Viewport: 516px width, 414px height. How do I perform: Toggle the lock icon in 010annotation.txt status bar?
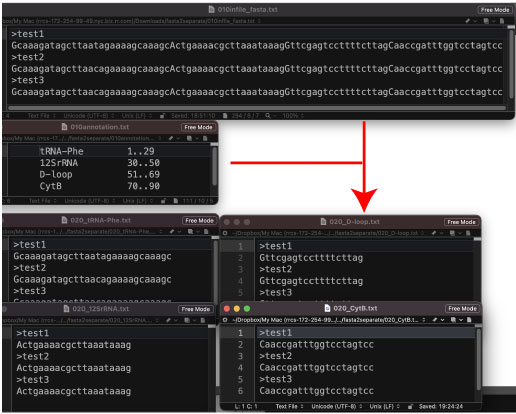pyautogui.click(x=164, y=201)
